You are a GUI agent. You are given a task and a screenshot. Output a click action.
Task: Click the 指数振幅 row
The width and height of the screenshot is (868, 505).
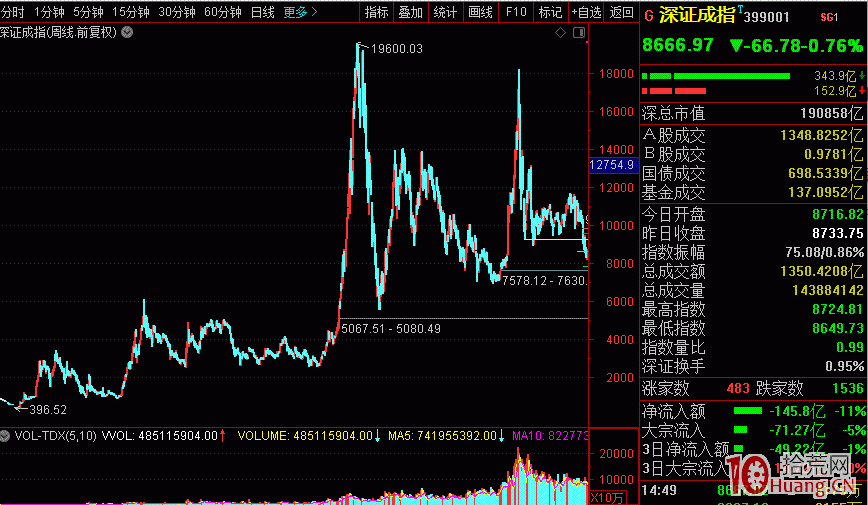(753, 252)
